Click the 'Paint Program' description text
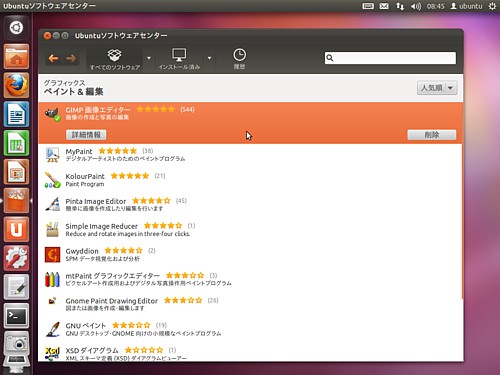The image size is (500, 375). [x=85, y=184]
